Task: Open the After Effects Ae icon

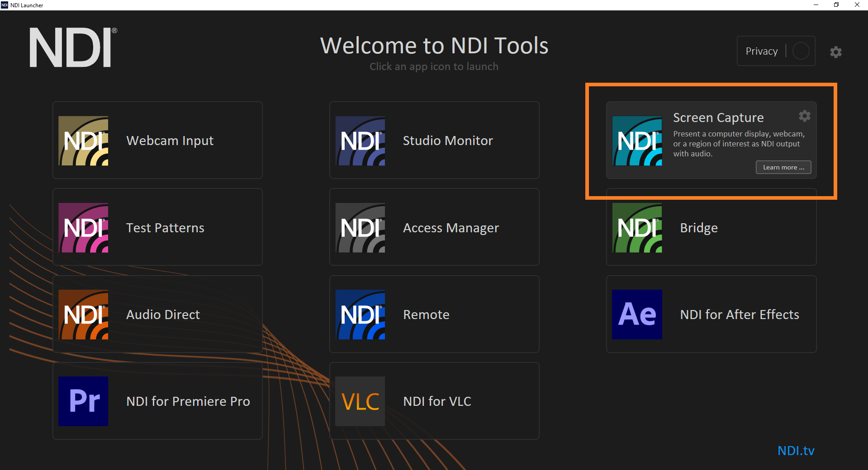Action: (x=637, y=314)
